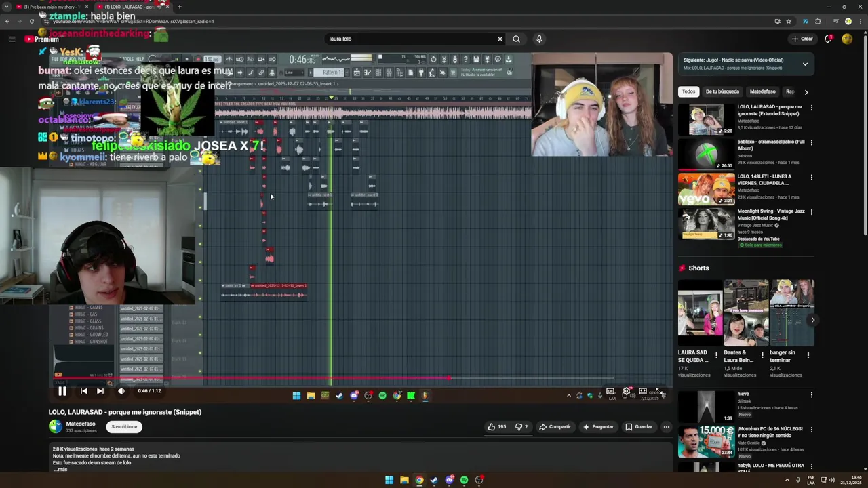Subscribe to Matedefaso with Suscribirme
Image resolution: width=868 pixels, height=488 pixels.
[x=124, y=427]
